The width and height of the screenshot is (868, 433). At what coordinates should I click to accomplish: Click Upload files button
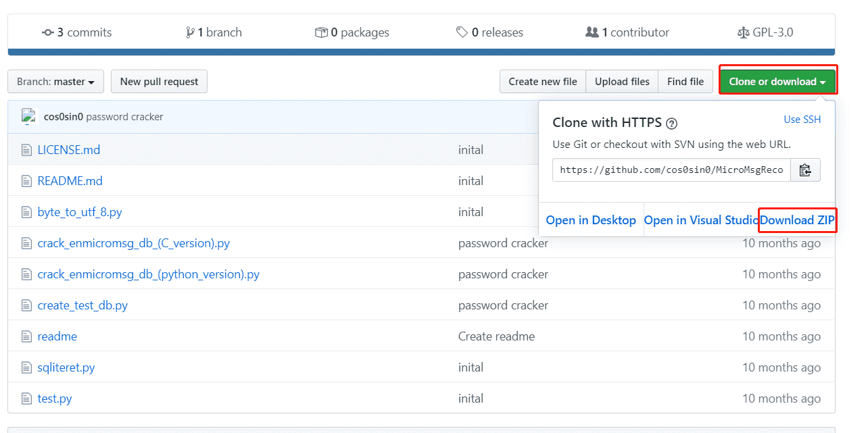tap(622, 82)
